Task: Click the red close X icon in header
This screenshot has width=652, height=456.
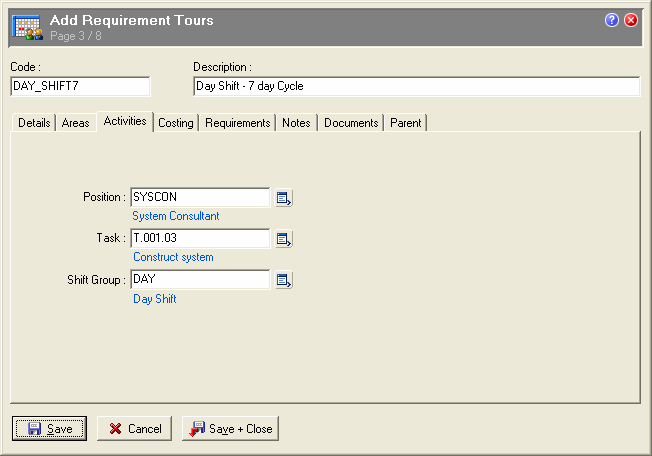Action: click(x=631, y=20)
